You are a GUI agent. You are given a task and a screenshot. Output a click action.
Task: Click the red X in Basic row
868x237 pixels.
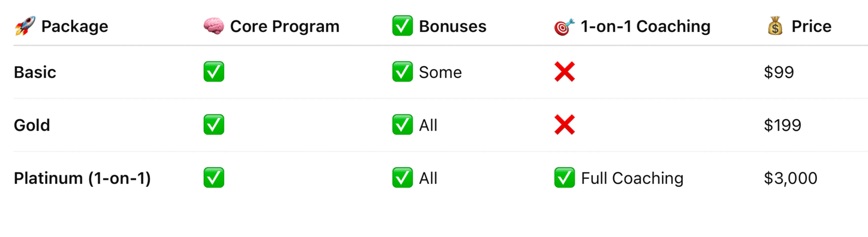565,72
